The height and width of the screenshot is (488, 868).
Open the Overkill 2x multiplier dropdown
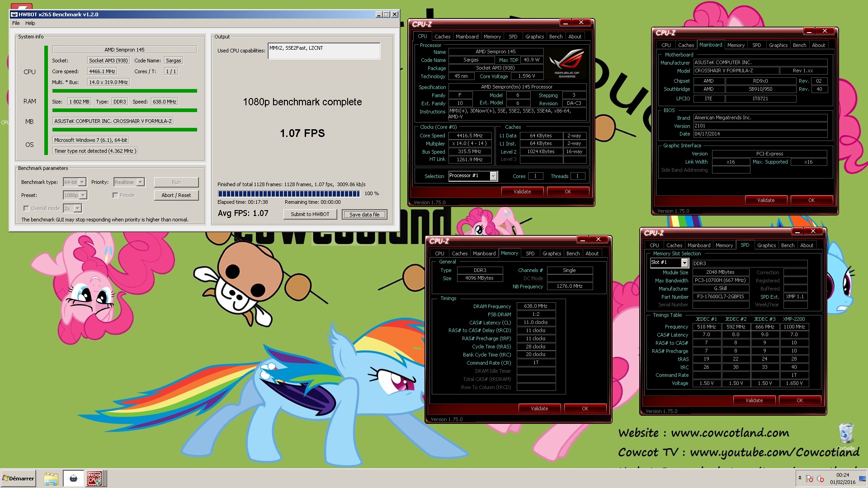(78, 208)
